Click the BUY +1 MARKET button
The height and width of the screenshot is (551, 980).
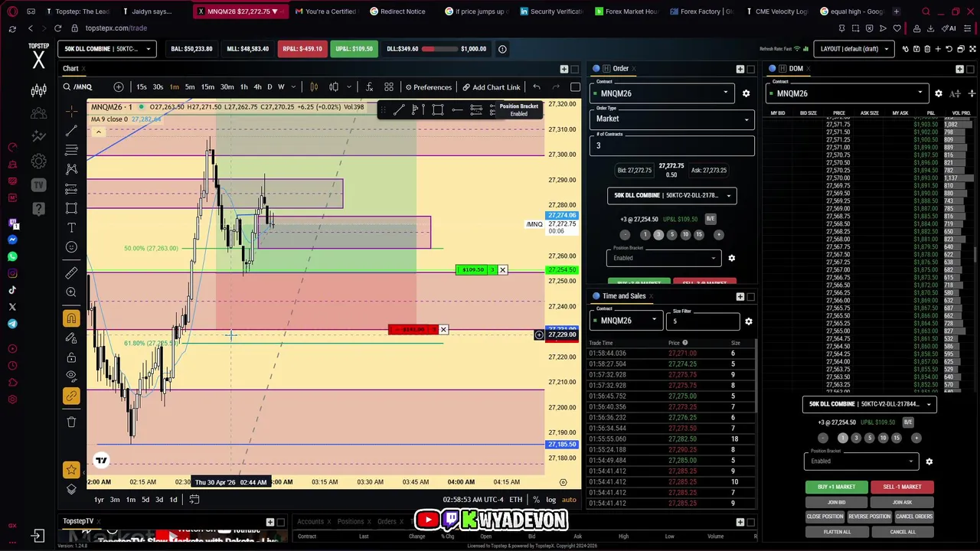tap(836, 487)
